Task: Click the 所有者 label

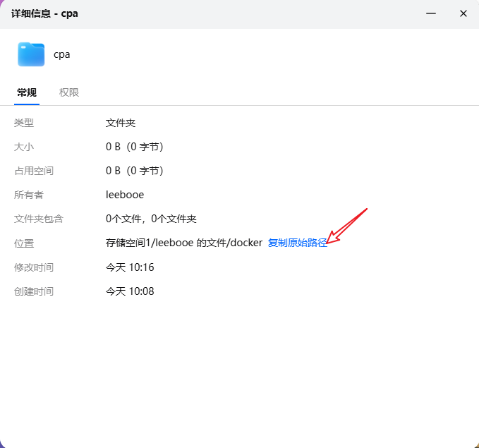Action: coord(29,195)
